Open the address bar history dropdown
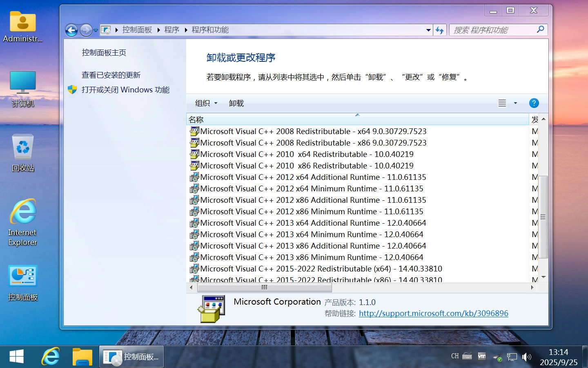 coord(428,29)
